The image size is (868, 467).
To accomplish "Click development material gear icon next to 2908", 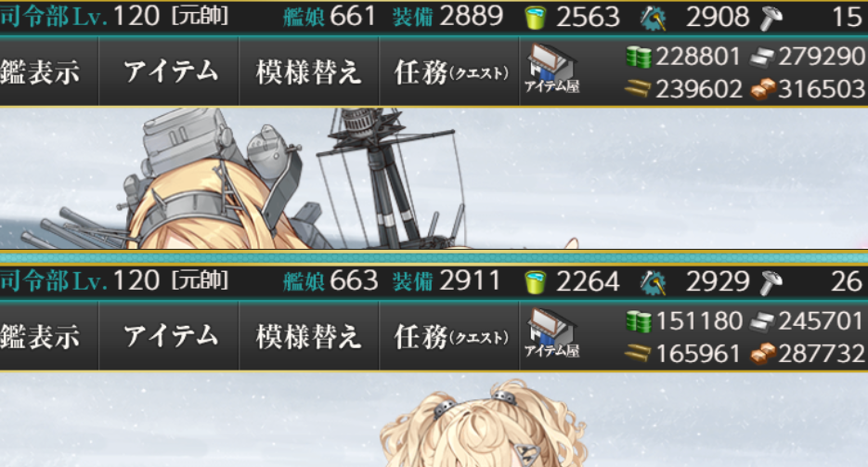I will click(654, 18).
